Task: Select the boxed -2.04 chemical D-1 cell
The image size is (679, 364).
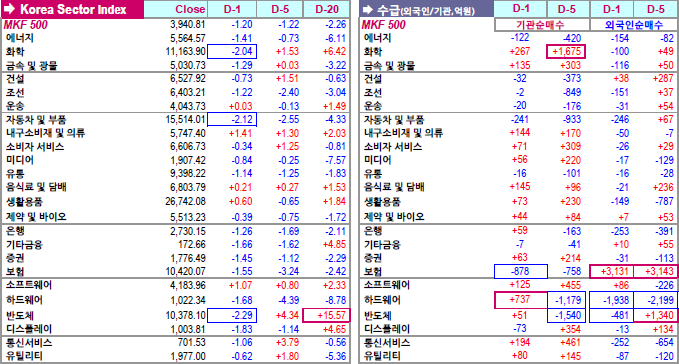Action: pyautogui.click(x=232, y=52)
